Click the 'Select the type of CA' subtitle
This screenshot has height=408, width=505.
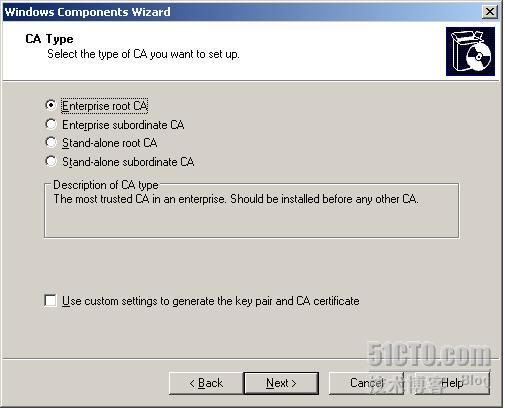(x=143, y=54)
